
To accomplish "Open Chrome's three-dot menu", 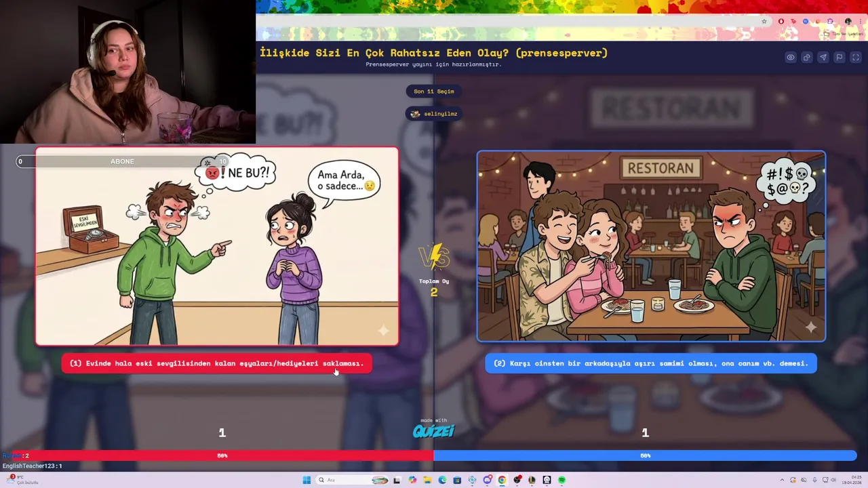I will tap(861, 22).
